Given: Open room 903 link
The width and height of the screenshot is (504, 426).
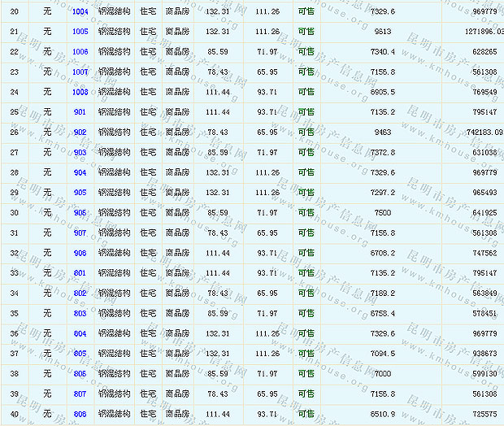Looking at the screenshot, I should click(x=80, y=152).
